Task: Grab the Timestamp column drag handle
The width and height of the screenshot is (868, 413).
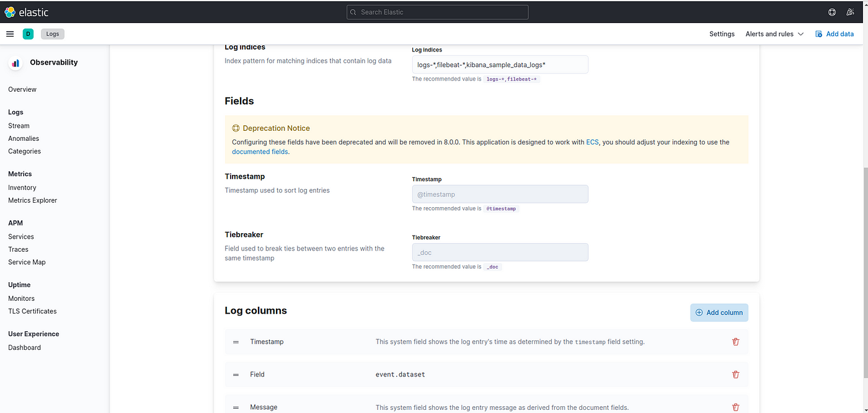Action: (x=236, y=342)
